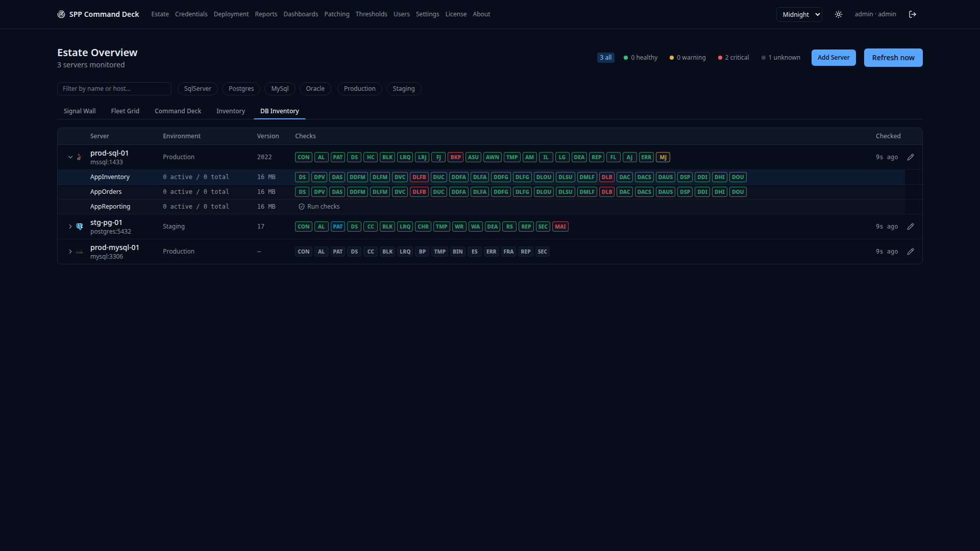This screenshot has width=980, height=551.
Task: Open Thresholds in the top navigation
Action: pyautogui.click(x=372, y=14)
